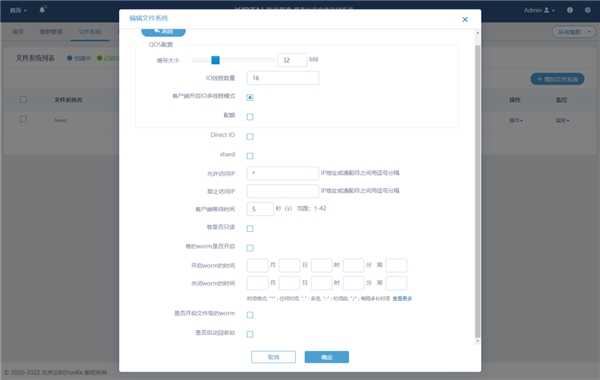600x380 pixels.
Task: Click the info circle icon in top bar
Action: tap(570, 10)
